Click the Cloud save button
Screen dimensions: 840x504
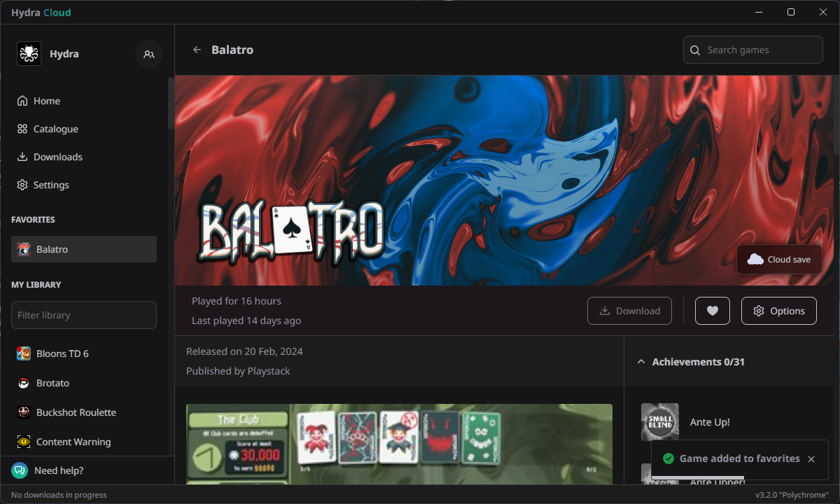pos(779,259)
